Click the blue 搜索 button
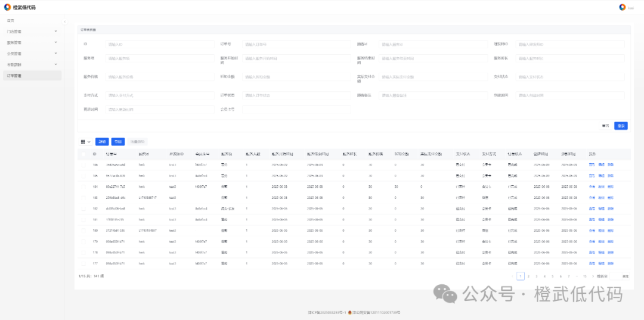Image resolution: width=644 pixels, height=320 pixels. point(621,126)
